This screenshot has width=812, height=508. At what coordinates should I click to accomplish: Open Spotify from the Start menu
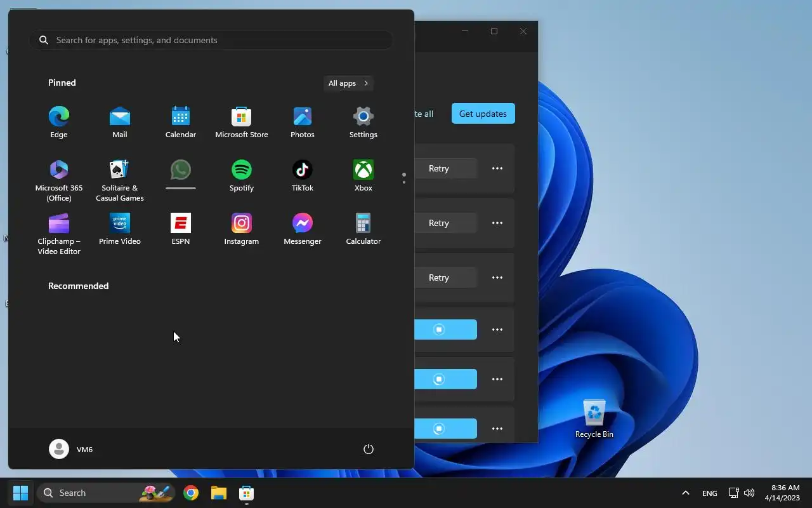(x=242, y=176)
